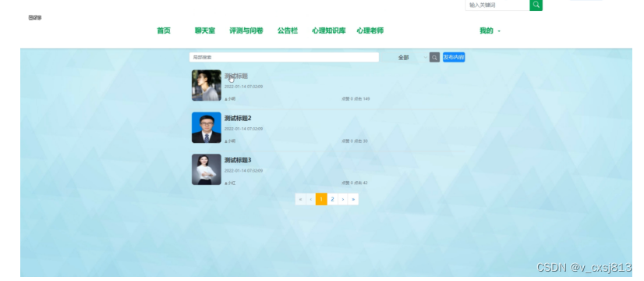Click author 小红 under 测试标题3

tap(230, 183)
